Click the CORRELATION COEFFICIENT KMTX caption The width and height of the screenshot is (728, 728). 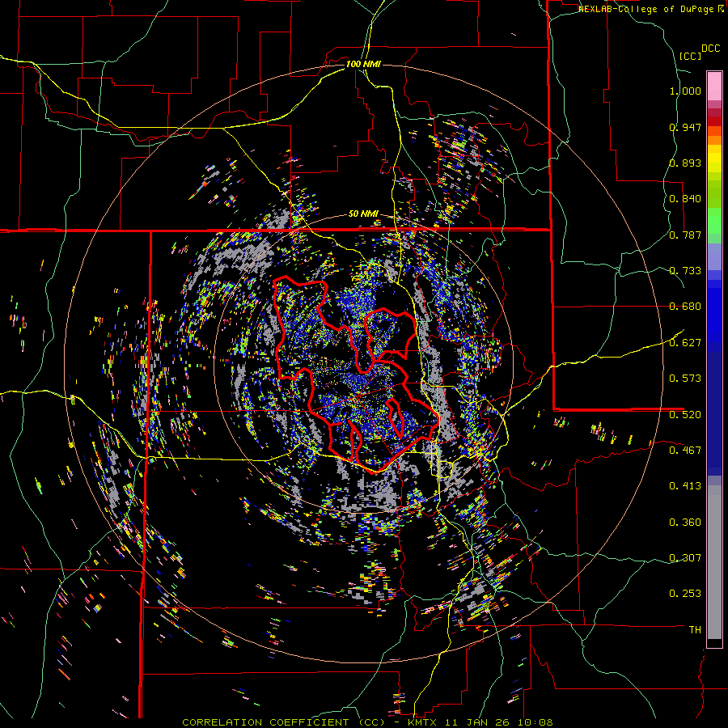point(367,722)
